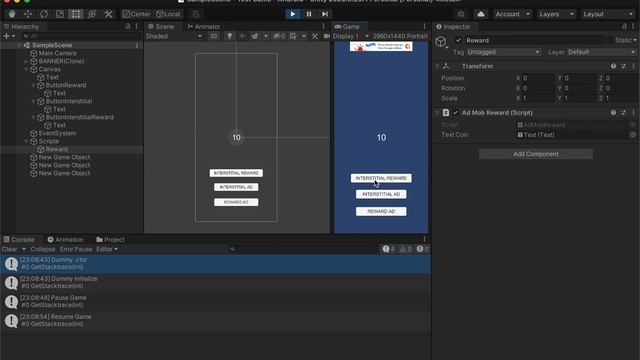Select the Move tool

click(x=27, y=14)
